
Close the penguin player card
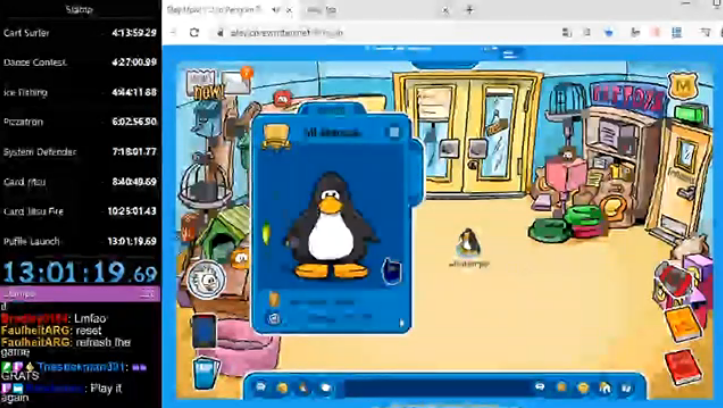pos(394,133)
